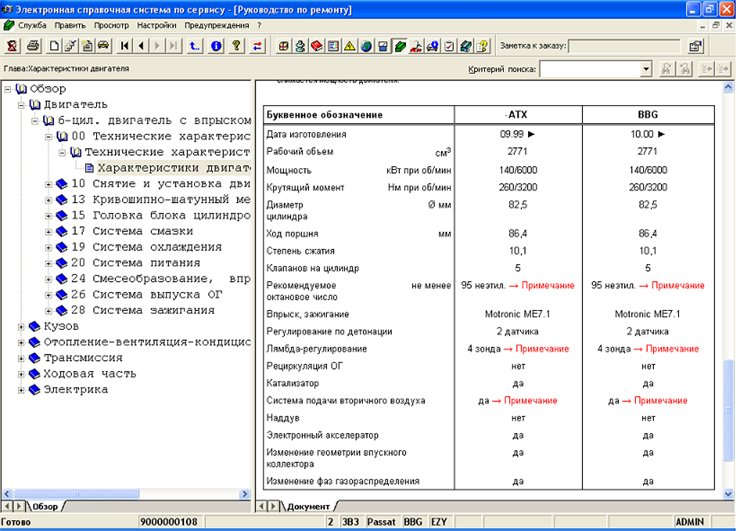Screen dimensions: 740x531
Task: Click the blank page new document icon
Action: tap(54, 46)
